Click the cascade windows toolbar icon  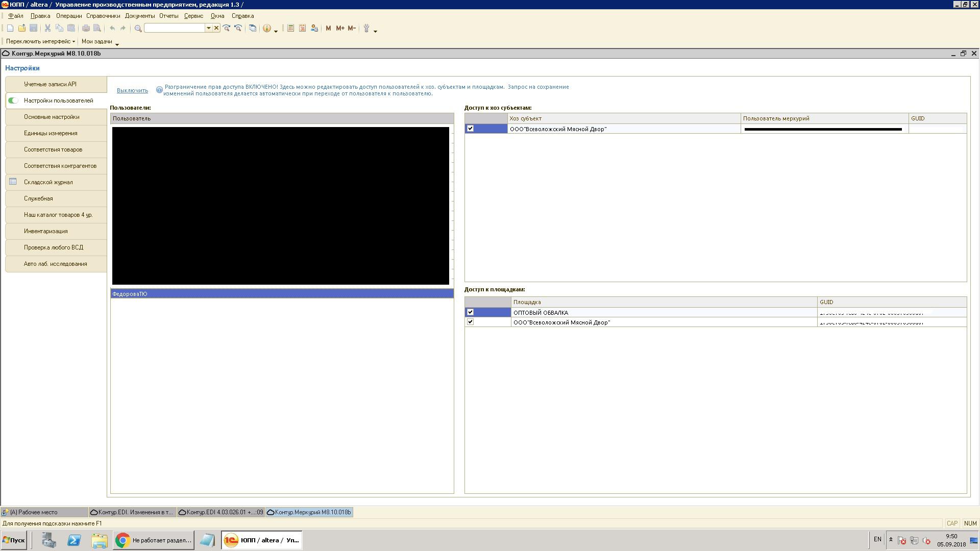(253, 29)
